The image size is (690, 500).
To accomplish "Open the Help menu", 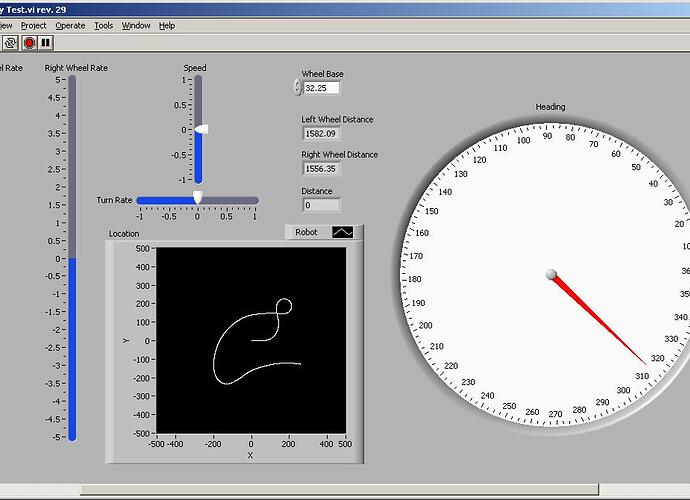I will [x=167, y=26].
